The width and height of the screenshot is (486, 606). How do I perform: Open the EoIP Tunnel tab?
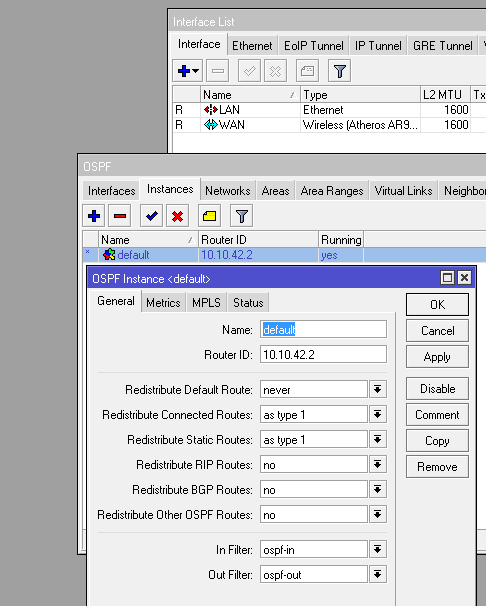(314, 46)
